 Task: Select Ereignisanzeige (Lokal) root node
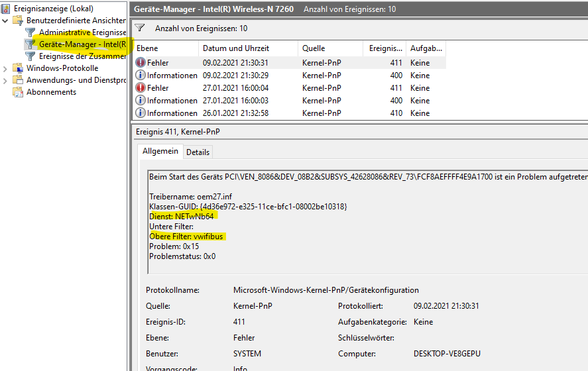click(x=54, y=8)
